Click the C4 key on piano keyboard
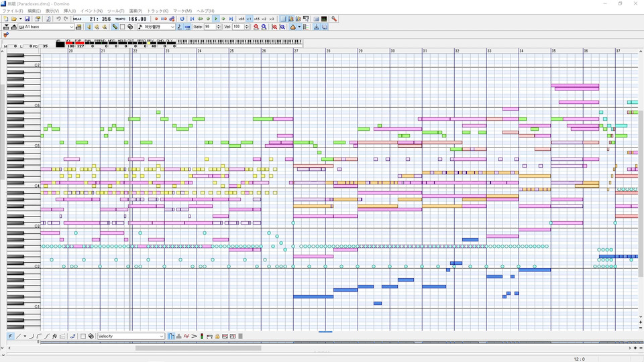 pos(23,186)
